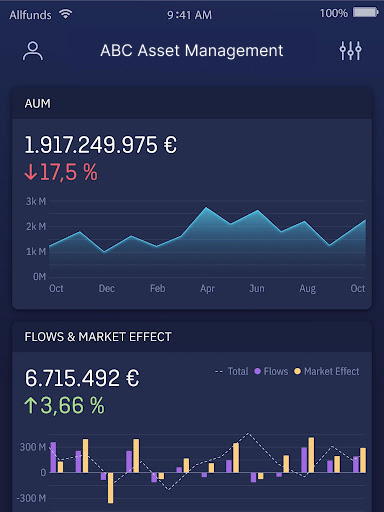Click the red down arrow beside 17,5 %

tap(31, 172)
